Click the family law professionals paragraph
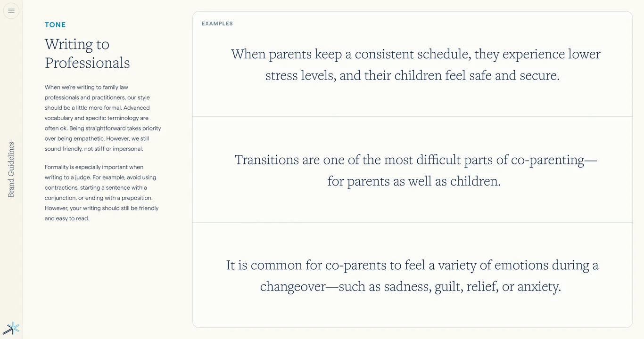Screen dimensions: 644x339 tap(103, 118)
